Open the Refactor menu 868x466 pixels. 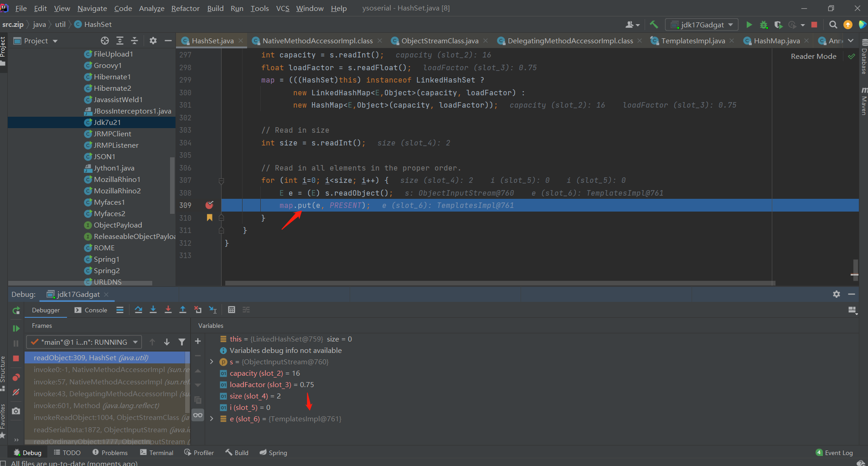pyautogui.click(x=185, y=8)
